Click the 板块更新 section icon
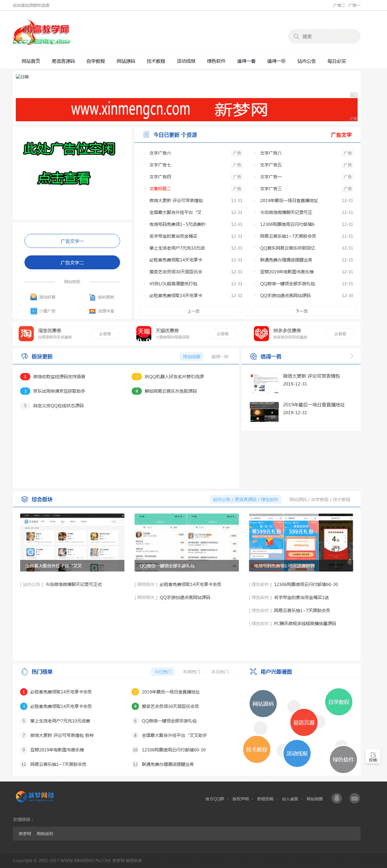The image size is (387, 868). (x=24, y=356)
